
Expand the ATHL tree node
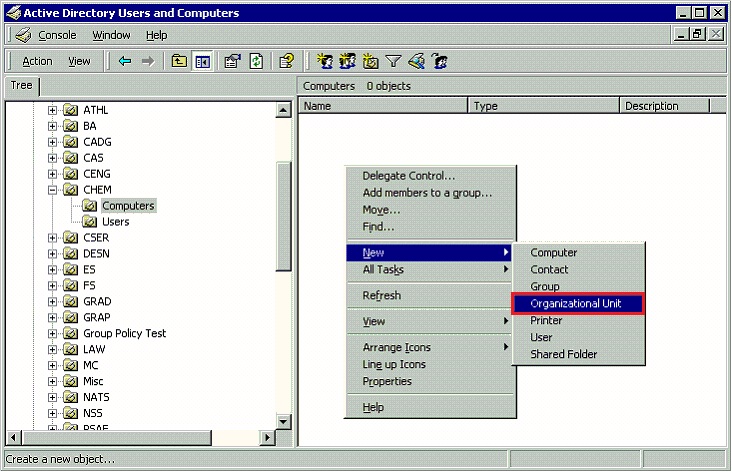coord(52,110)
